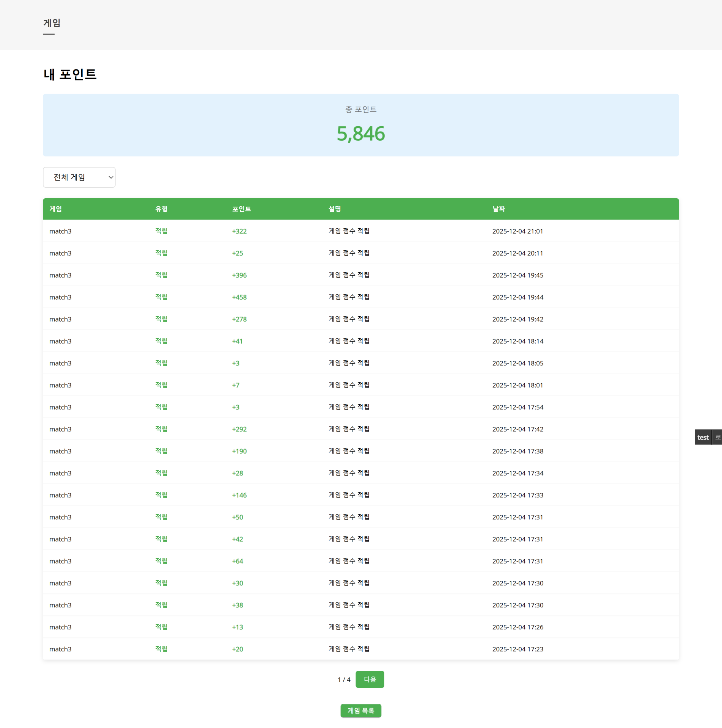The image size is (722, 728).
Task: Click the 유형 column header
Action: point(161,209)
